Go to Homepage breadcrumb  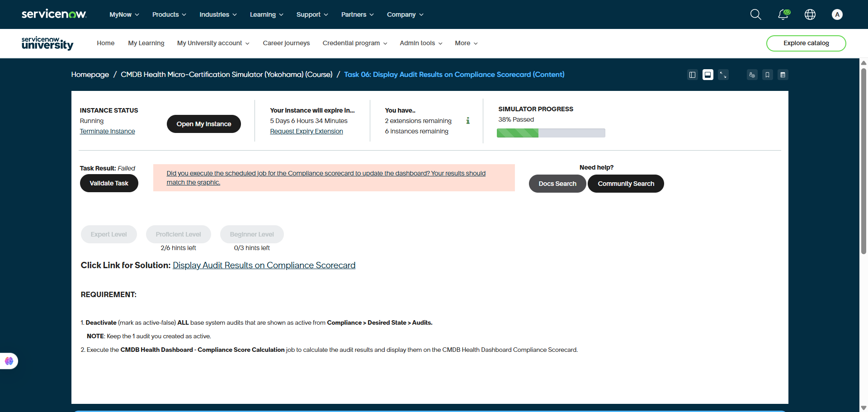pyautogui.click(x=90, y=75)
